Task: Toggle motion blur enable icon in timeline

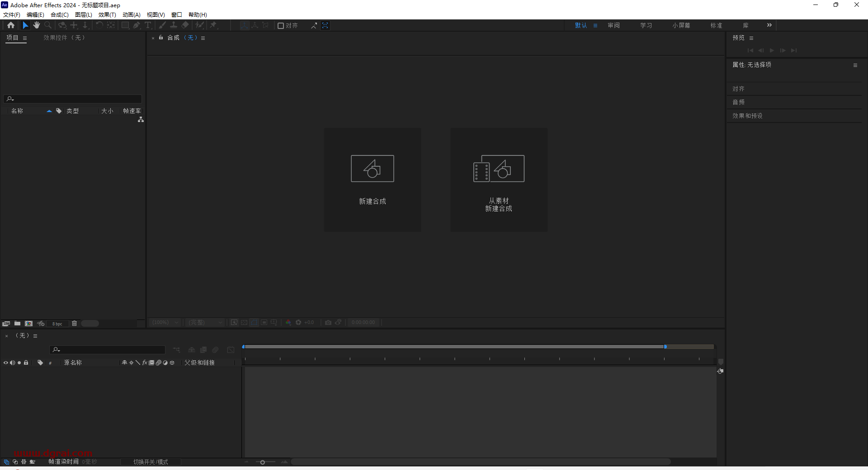Action: (215, 350)
